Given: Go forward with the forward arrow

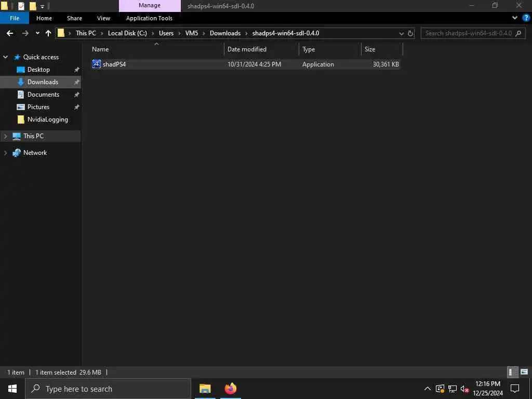Looking at the screenshot, I should pos(25,33).
